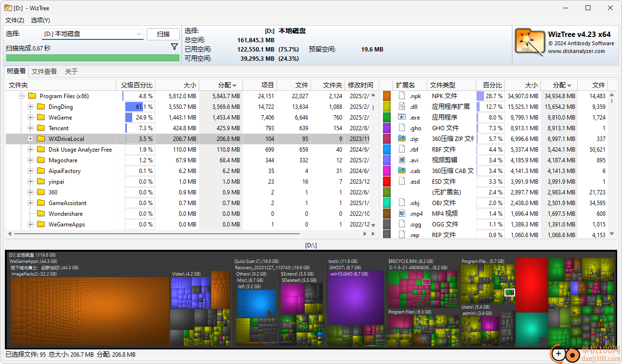Select the 360 folder row

[x=188, y=192]
